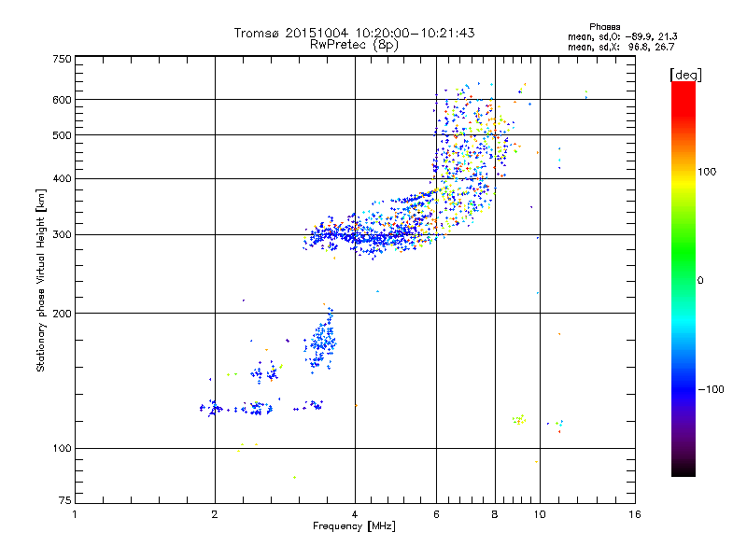This screenshot has width=747, height=560.
Task: Click the y-axis tick label "600"
Action: (x=62, y=100)
